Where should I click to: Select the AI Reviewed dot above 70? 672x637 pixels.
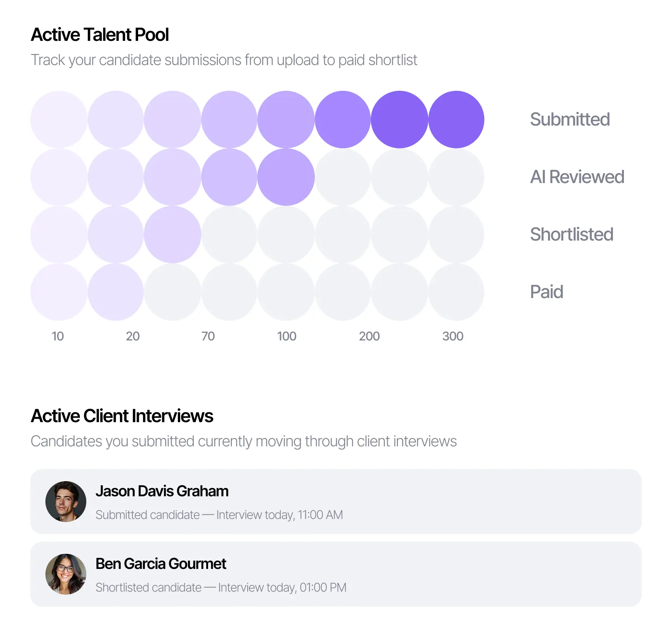coord(229,177)
